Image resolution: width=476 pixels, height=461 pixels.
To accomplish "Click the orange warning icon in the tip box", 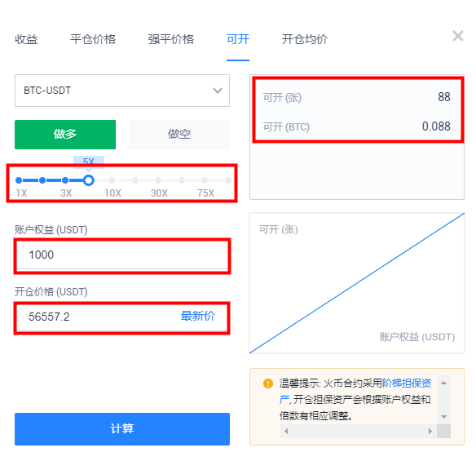I will click(267, 383).
